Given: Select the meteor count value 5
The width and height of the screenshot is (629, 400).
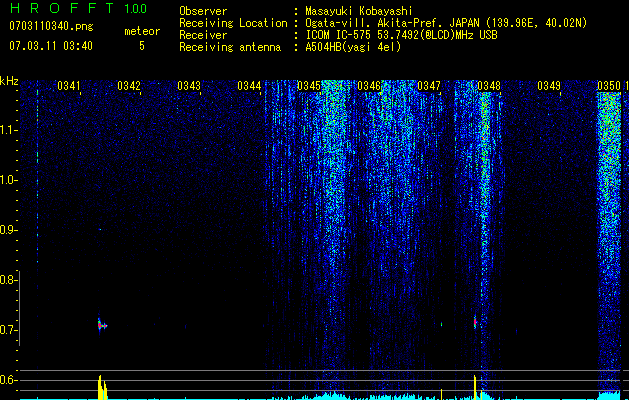Looking at the screenshot, I should (142, 46).
